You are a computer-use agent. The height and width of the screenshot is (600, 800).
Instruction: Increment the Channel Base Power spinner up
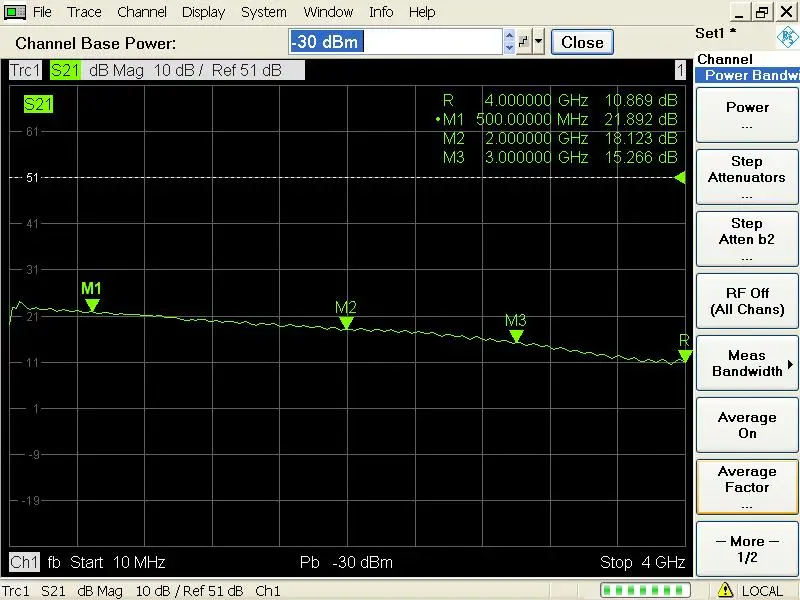click(x=509, y=36)
